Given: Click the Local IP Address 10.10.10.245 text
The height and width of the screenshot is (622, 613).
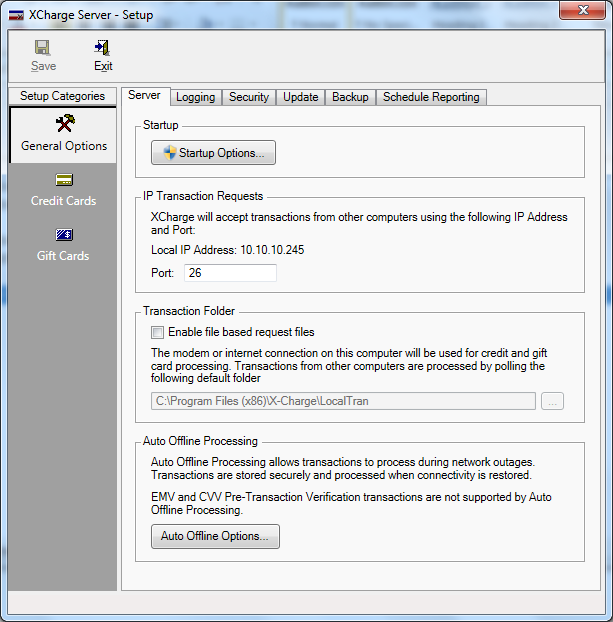Looking at the screenshot, I should pyautogui.click(x=227, y=250).
